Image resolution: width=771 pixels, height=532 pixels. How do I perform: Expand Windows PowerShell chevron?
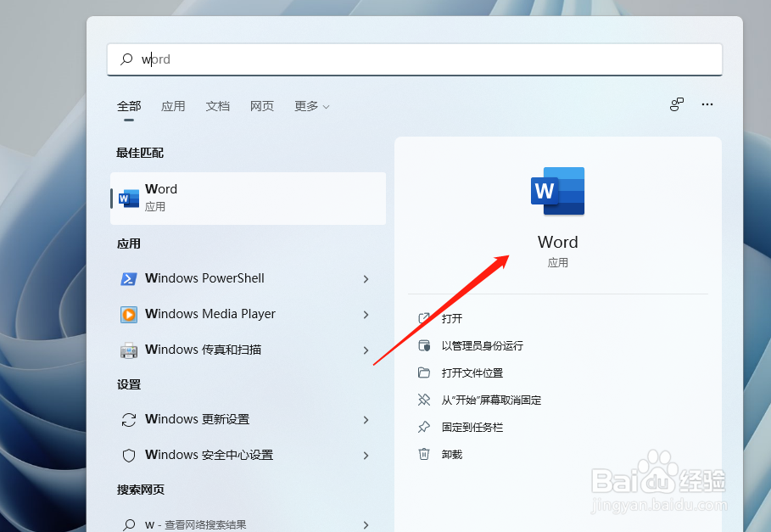[x=366, y=279]
